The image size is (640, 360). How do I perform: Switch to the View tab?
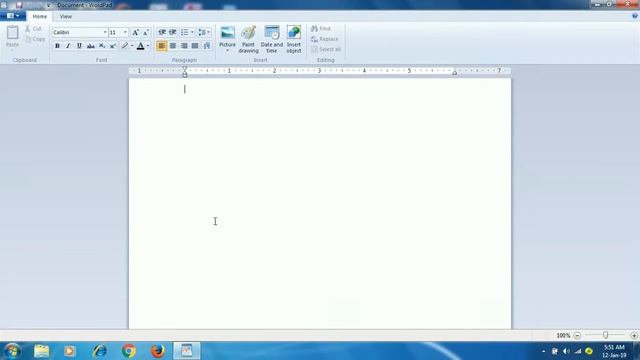click(x=66, y=16)
